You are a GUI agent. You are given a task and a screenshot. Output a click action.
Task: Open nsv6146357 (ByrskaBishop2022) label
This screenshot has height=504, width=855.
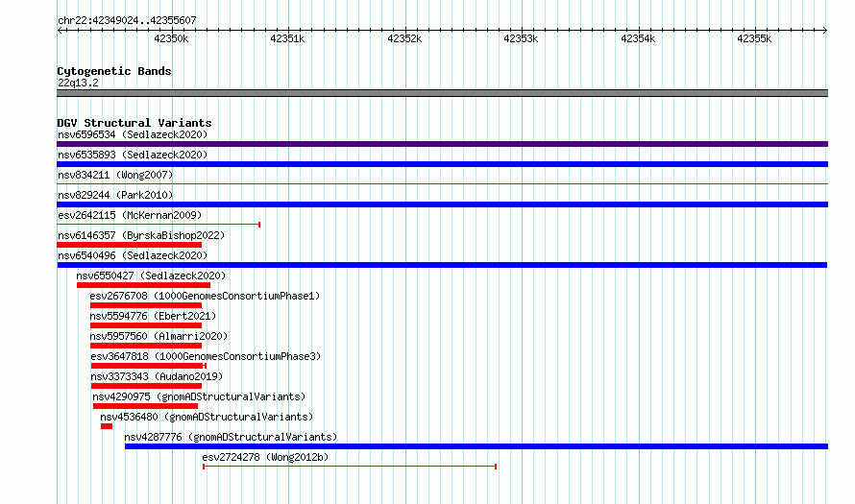pos(141,235)
